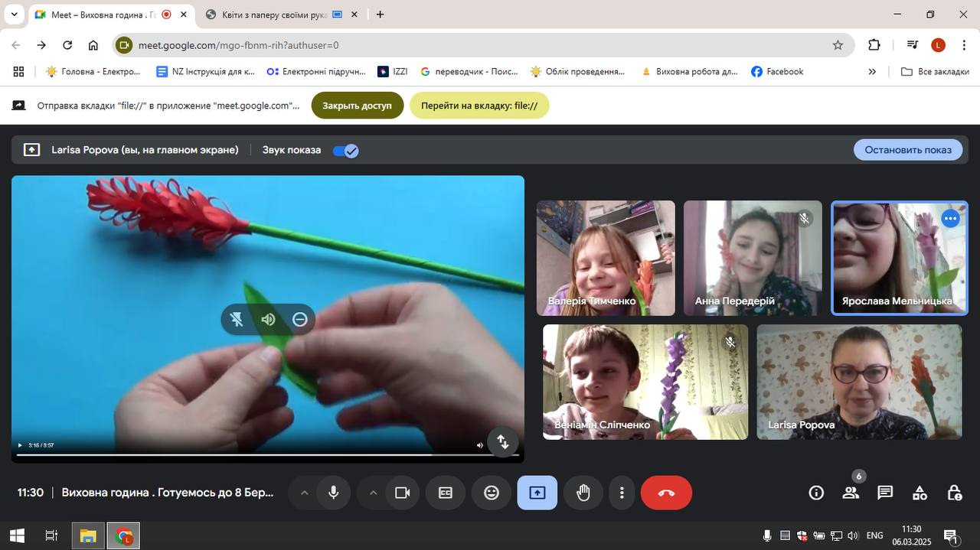Click the Закрыть доступ button
Viewport: 980px width, 550px height.
coord(357,106)
